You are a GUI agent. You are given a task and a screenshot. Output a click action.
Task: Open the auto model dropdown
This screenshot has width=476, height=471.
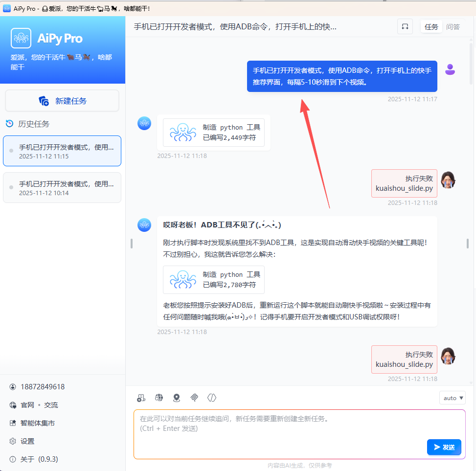452,398
